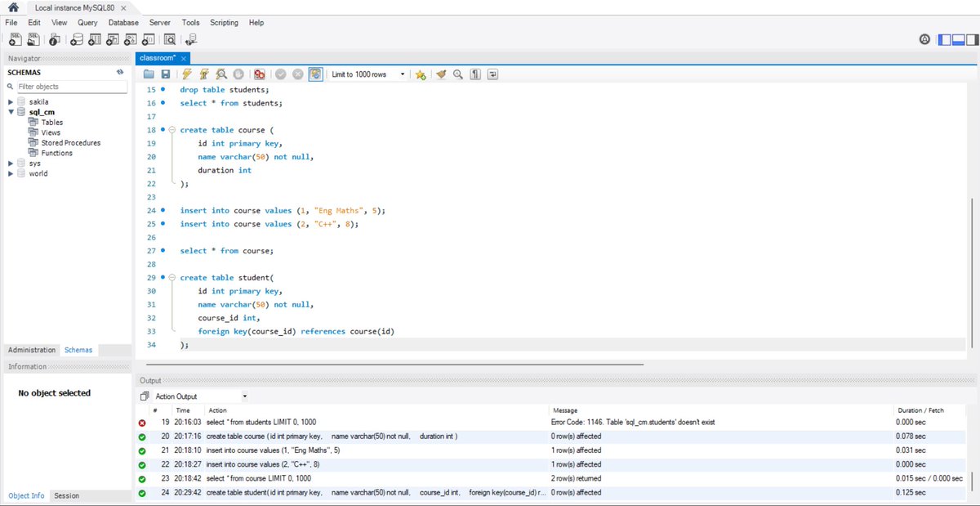The width and height of the screenshot is (980, 506).
Task: Toggle the left sidebar panel visibility
Action: click(944, 38)
